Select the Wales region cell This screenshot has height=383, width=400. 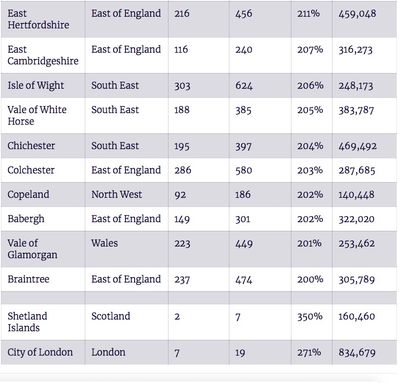coord(105,243)
